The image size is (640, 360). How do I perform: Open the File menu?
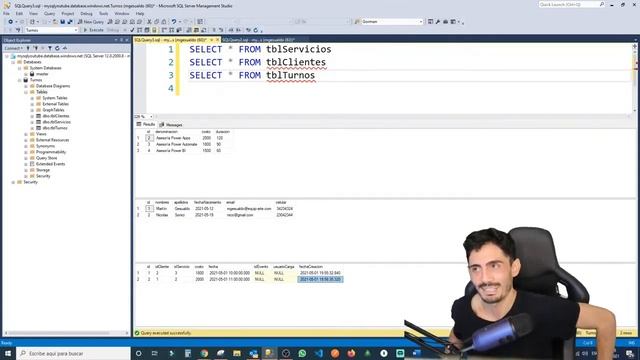pyautogui.click(x=7, y=13)
